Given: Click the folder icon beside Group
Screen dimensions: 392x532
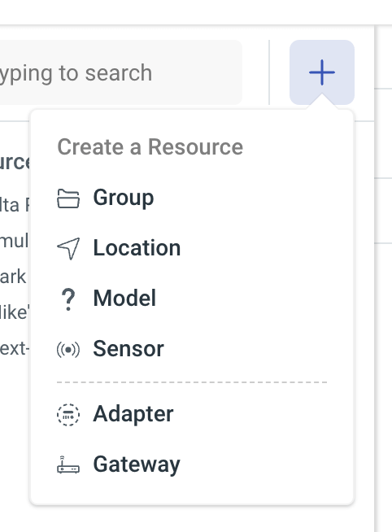Looking at the screenshot, I should coord(68,198).
